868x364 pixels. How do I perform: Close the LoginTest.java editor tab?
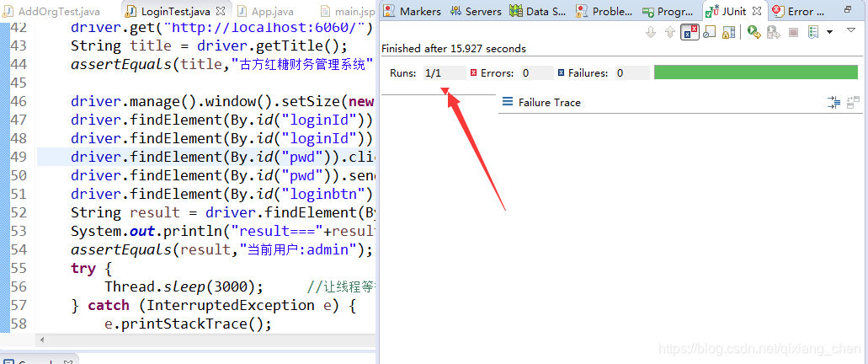coord(221,11)
